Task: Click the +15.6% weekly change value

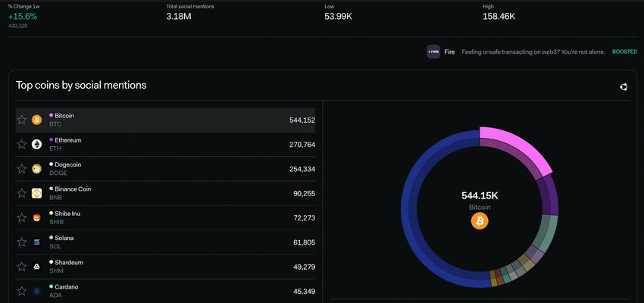Action: pos(23,17)
